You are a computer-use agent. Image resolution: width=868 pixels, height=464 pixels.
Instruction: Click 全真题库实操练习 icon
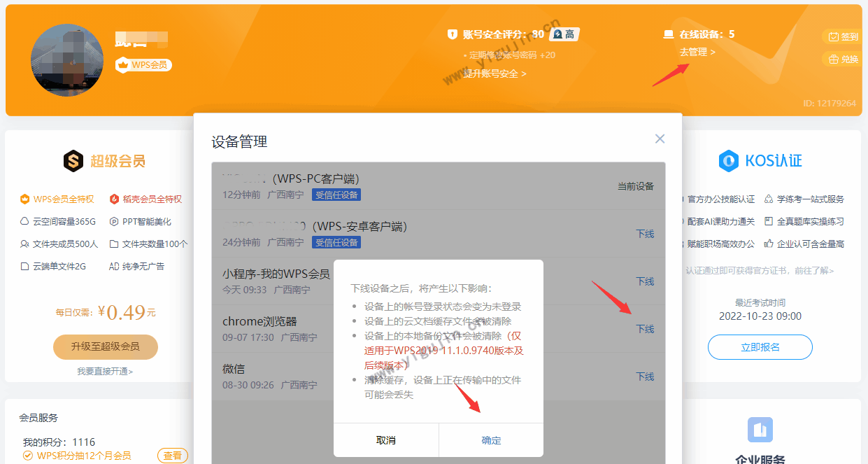click(769, 222)
